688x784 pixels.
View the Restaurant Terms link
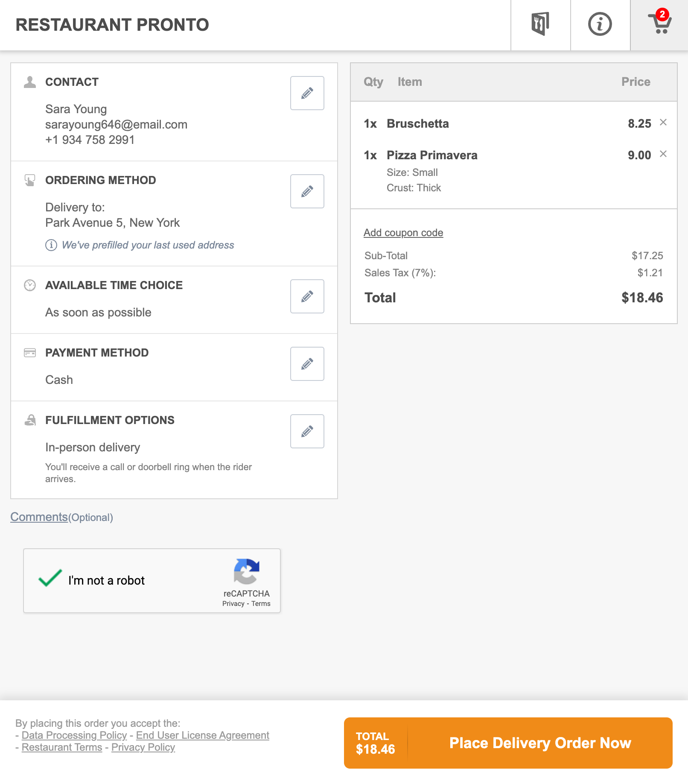tap(62, 747)
